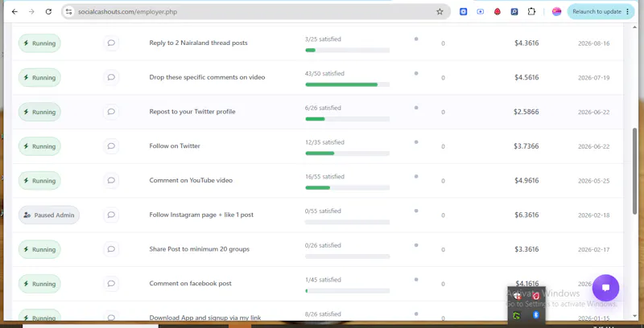Screen dimensions: 644x328
Task: Click Running status of Share Post job
Action: (x=39, y=249)
